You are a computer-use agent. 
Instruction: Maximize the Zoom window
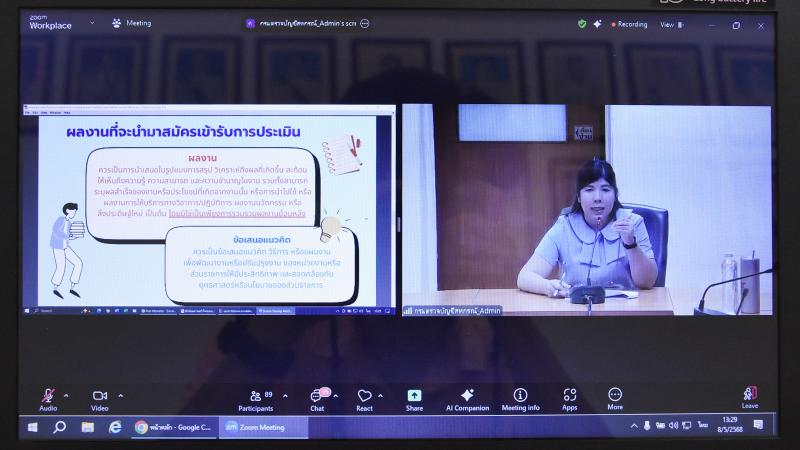pyautogui.click(x=736, y=26)
